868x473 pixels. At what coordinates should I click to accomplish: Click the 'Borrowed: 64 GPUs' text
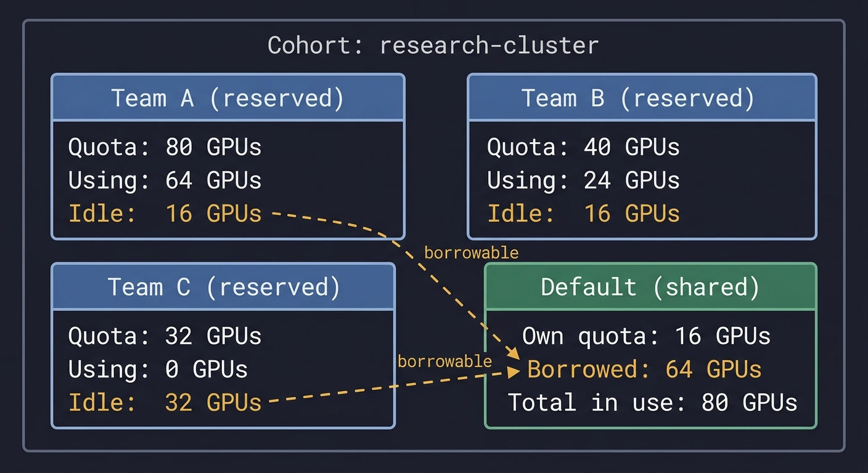pyautogui.click(x=644, y=370)
